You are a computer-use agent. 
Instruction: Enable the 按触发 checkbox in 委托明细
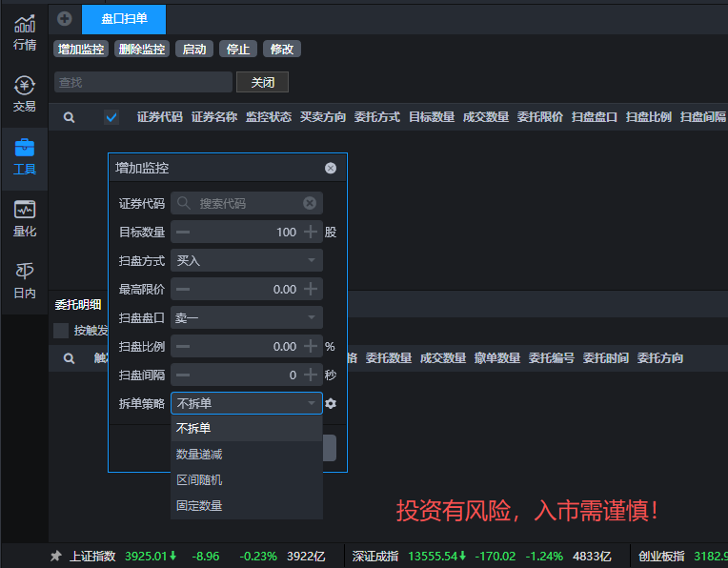tap(61, 331)
